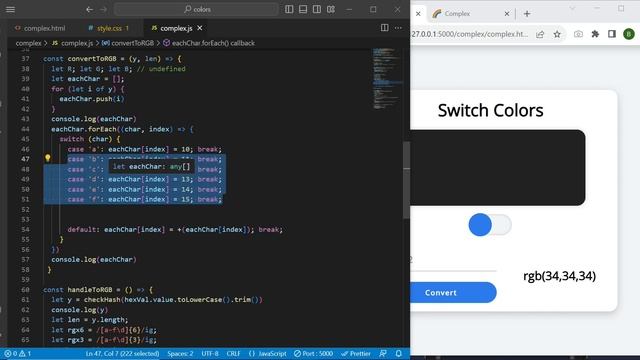Viewport: 640px width, 360px height.
Task: Click line number 45 in the gutter
Action: tap(25, 139)
